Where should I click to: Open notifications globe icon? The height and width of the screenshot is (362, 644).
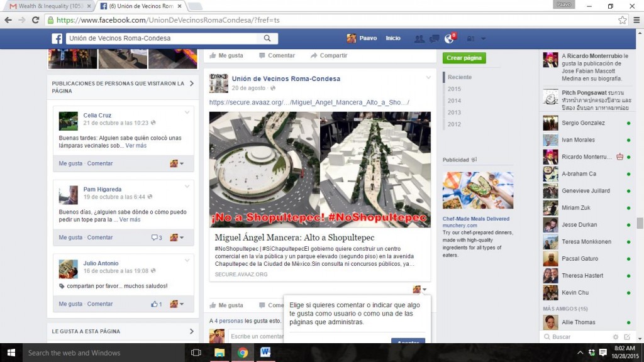click(448, 39)
